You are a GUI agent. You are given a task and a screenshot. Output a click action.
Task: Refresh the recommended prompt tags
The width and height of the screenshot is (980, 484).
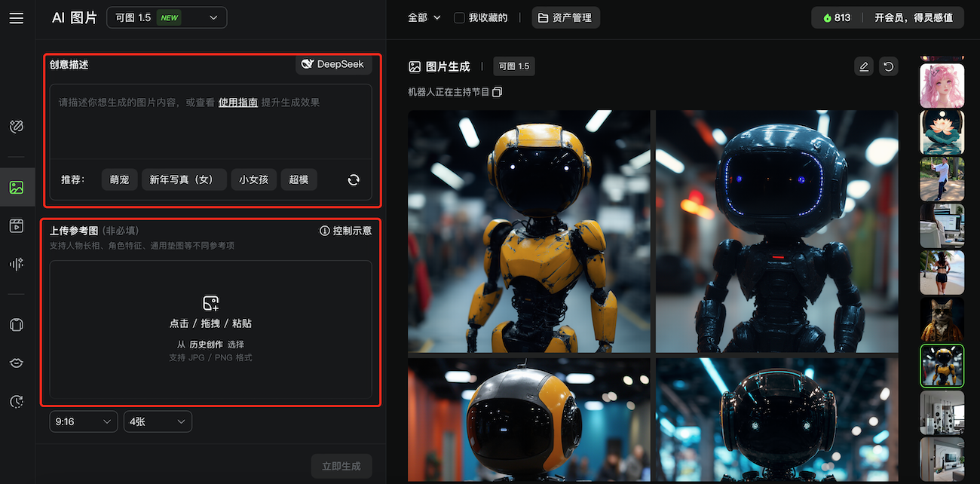(x=354, y=179)
